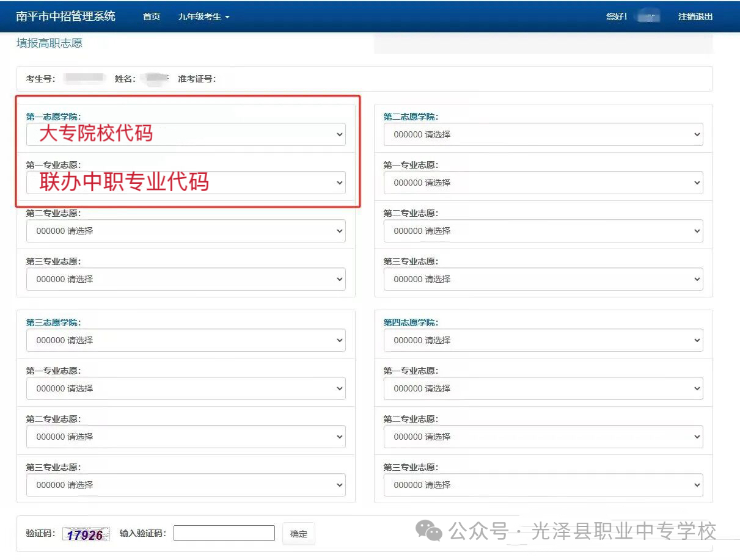Image resolution: width=740 pixels, height=560 pixels.
Task: Click the 第四志愿学院 label
Action: click(x=411, y=322)
